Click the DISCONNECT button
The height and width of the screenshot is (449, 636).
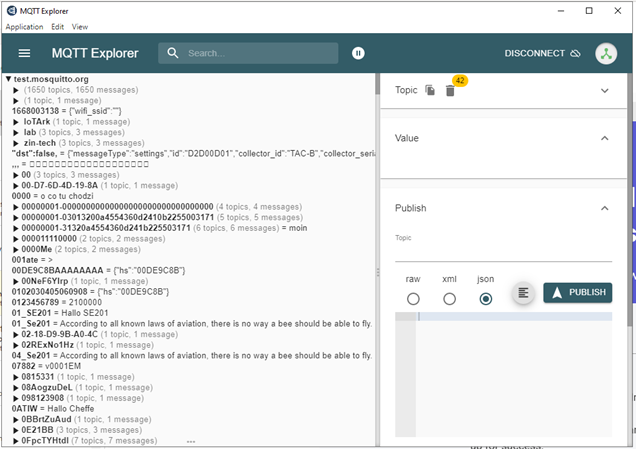[x=542, y=53]
